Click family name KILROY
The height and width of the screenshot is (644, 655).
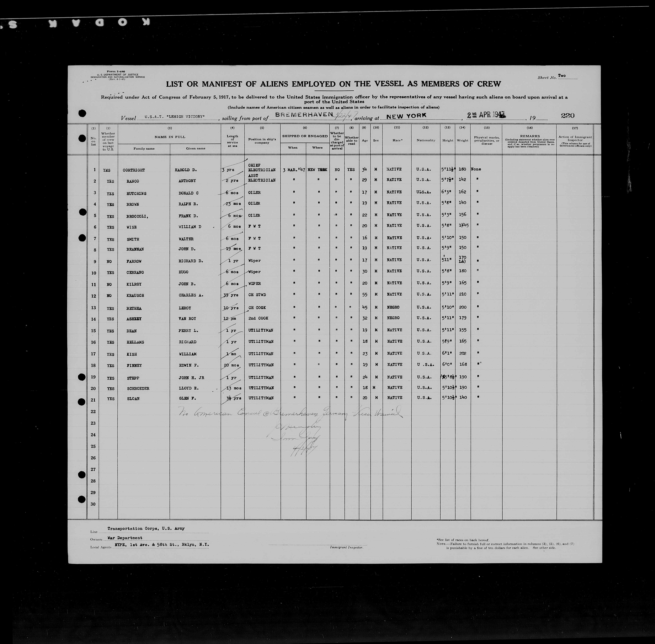coord(134,284)
